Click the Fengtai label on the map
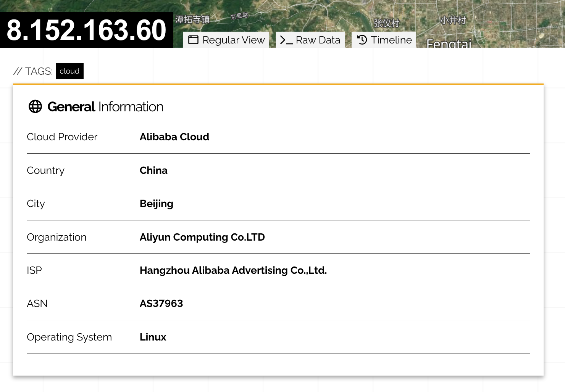The height and width of the screenshot is (392, 565). coord(449,43)
